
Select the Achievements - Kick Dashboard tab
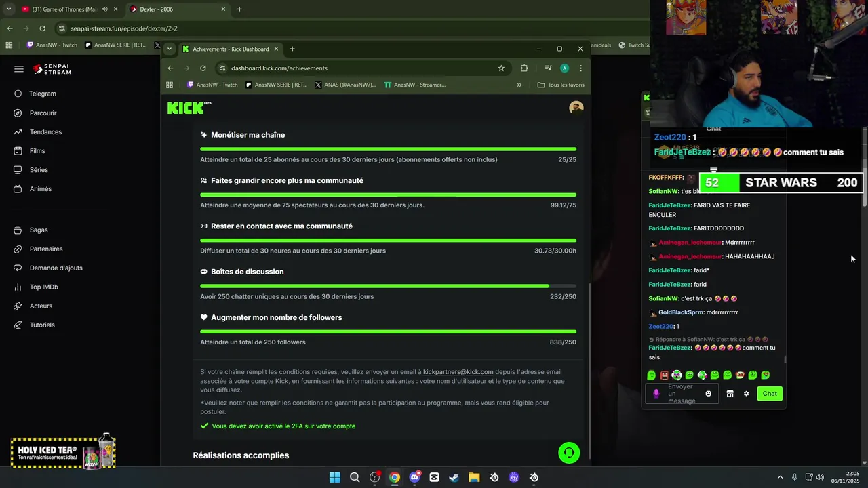pos(230,49)
